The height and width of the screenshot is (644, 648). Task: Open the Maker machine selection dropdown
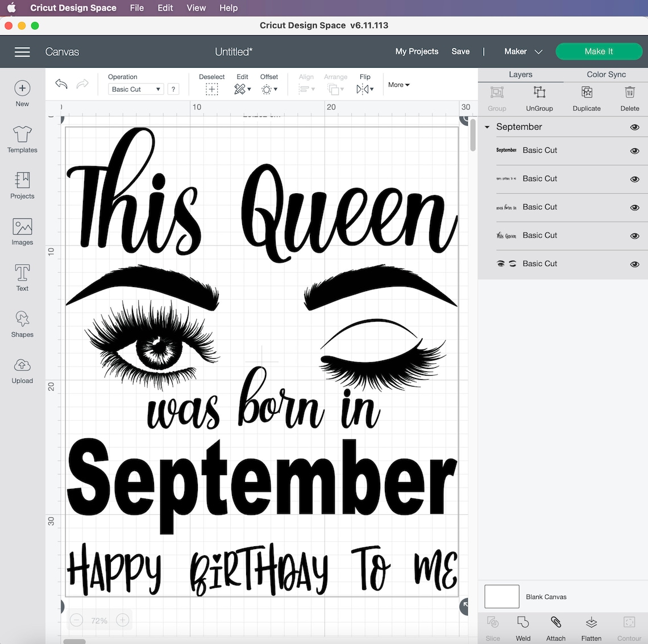[x=522, y=51]
